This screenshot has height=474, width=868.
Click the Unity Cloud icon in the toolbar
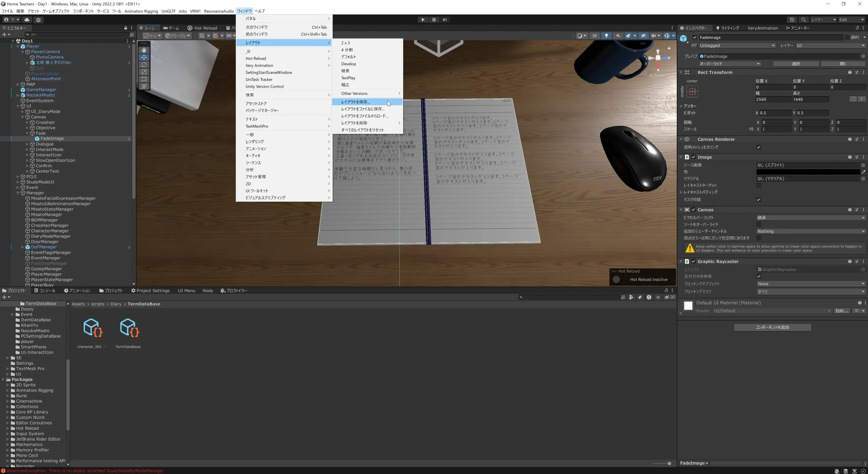point(27,20)
